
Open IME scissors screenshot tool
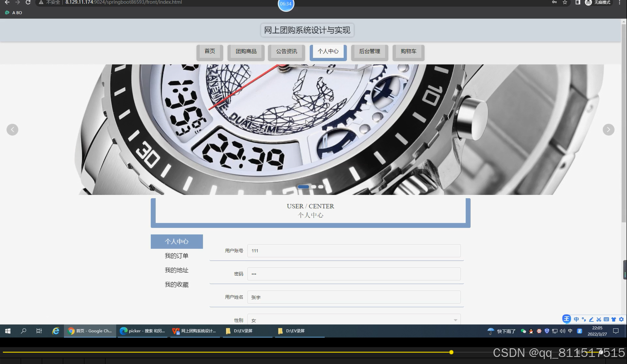click(x=598, y=319)
